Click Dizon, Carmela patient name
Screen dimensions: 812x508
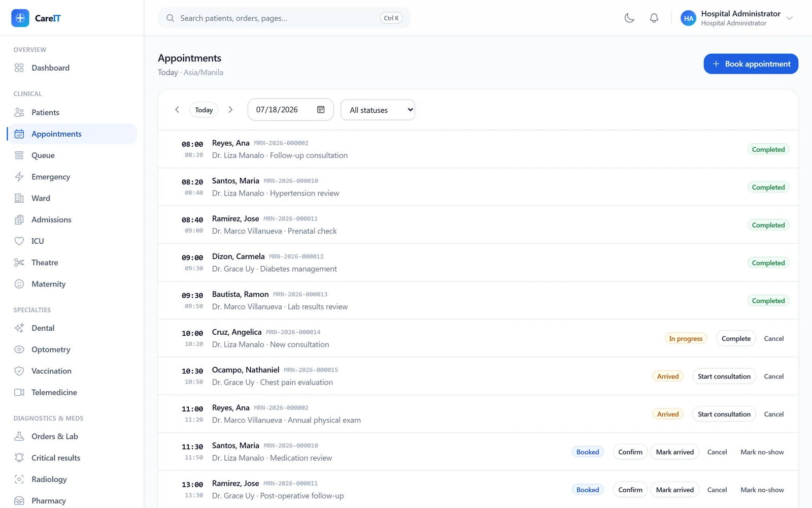click(238, 257)
